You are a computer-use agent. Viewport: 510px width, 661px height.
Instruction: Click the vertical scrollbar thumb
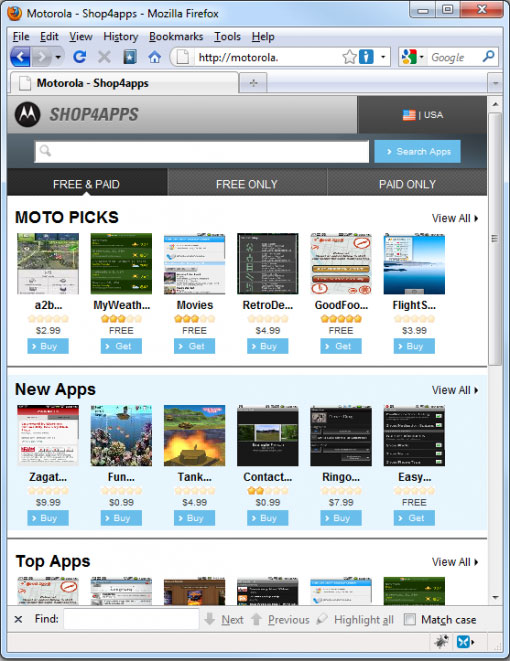[495, 239]
